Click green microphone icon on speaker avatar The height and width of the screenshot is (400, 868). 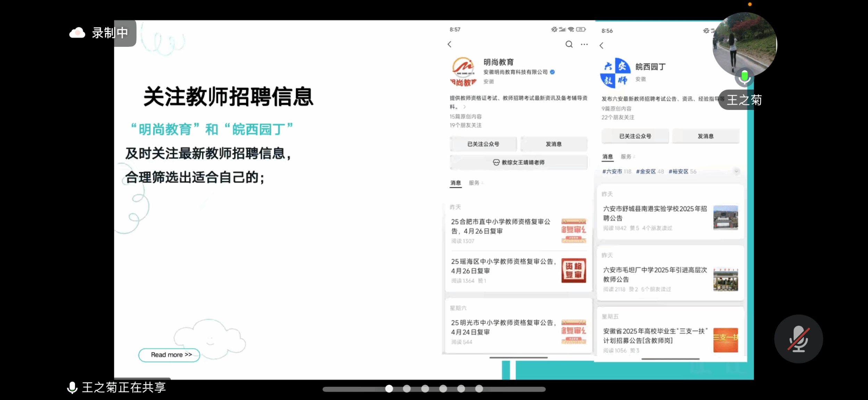(x=744, y=77)
